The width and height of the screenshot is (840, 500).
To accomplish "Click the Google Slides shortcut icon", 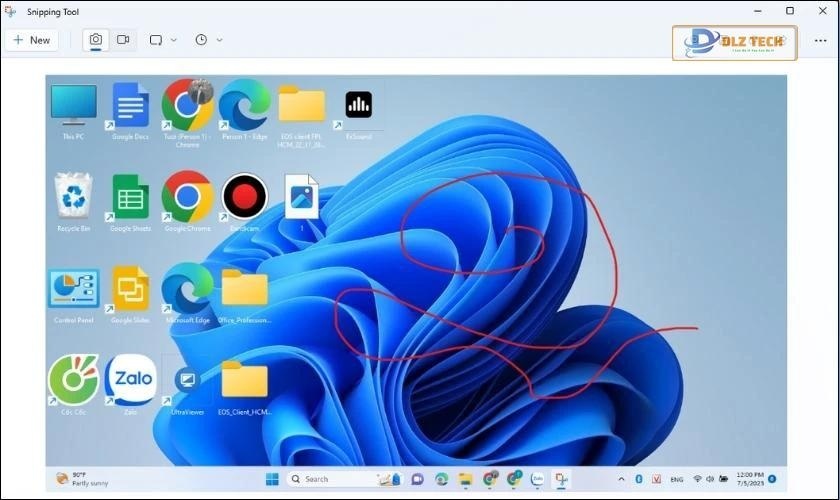I will [130, 289].
